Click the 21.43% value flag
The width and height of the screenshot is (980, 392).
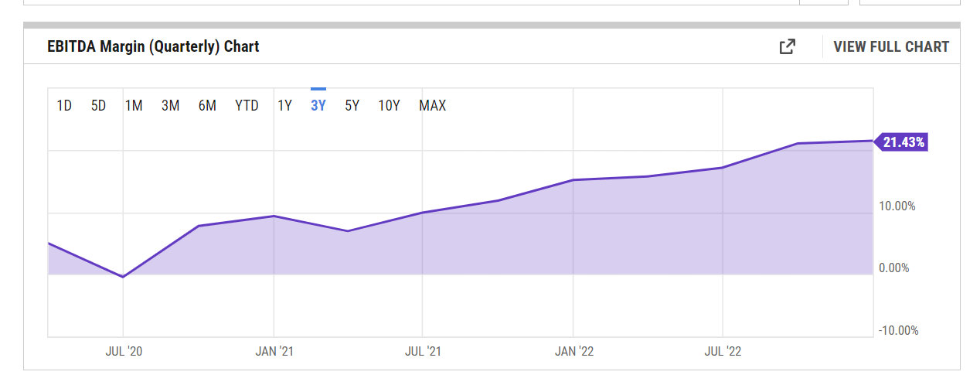pos(901,141)
